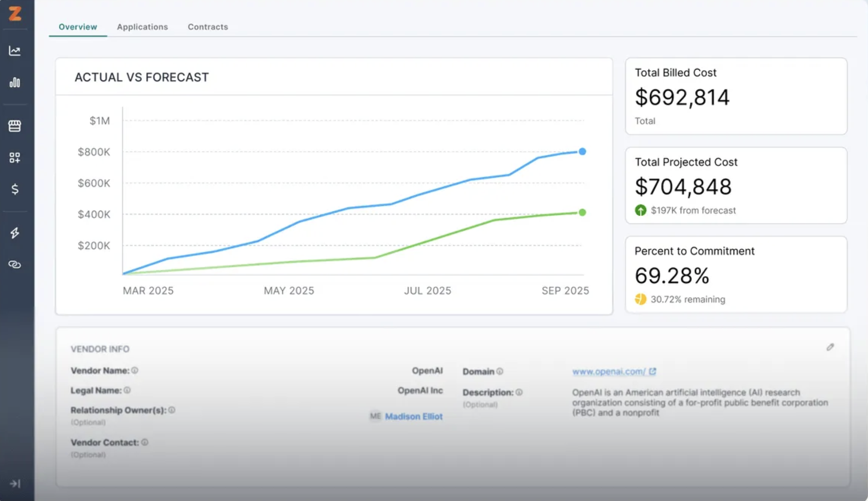The width and height of the screenshot is (868, 501).
Task: Switch to the Overview tab
Action: [78, 27]
